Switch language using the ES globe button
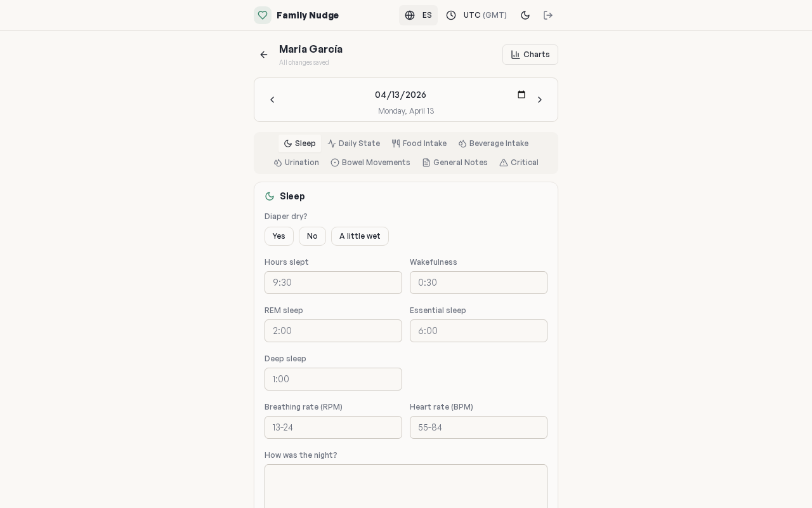The image size is (812, 508). 418,15
